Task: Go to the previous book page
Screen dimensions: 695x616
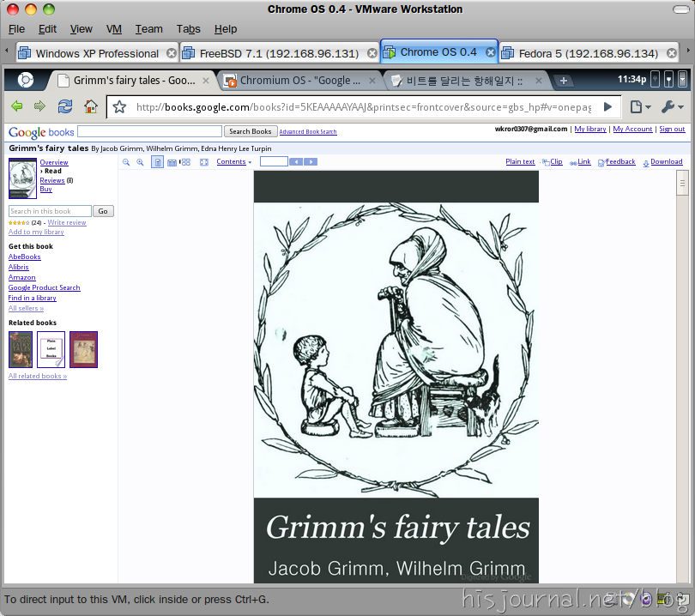Action: coord(296,162)
